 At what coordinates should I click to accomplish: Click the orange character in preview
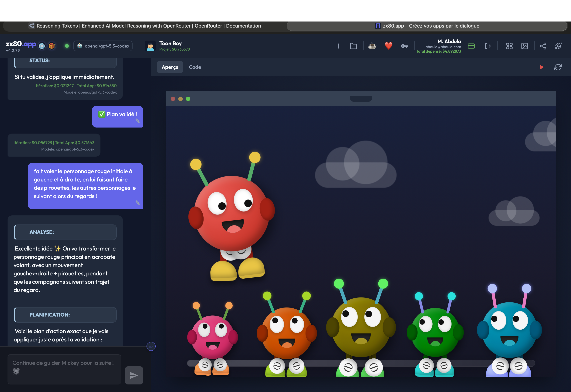(x=287, y=334)
